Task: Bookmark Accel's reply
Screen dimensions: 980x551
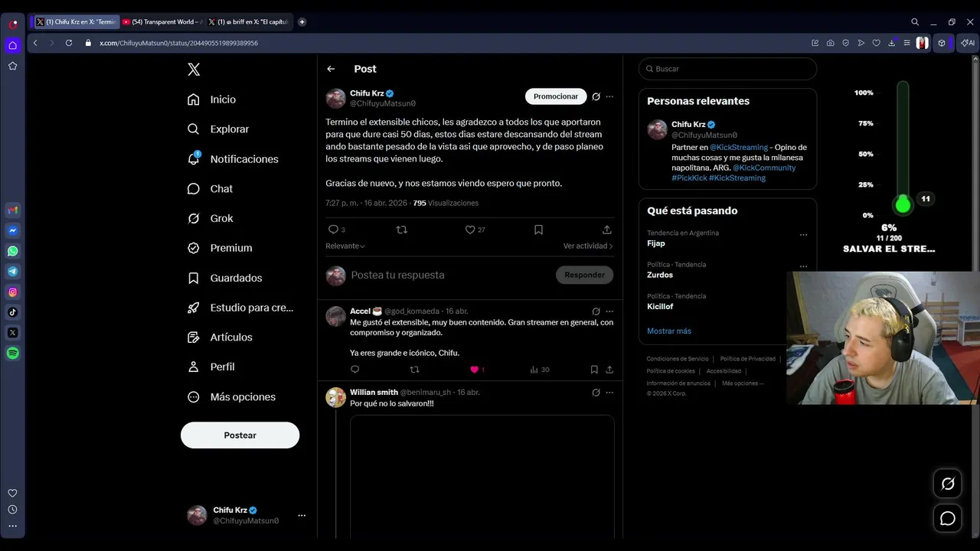Action: (x=594, y=370)
